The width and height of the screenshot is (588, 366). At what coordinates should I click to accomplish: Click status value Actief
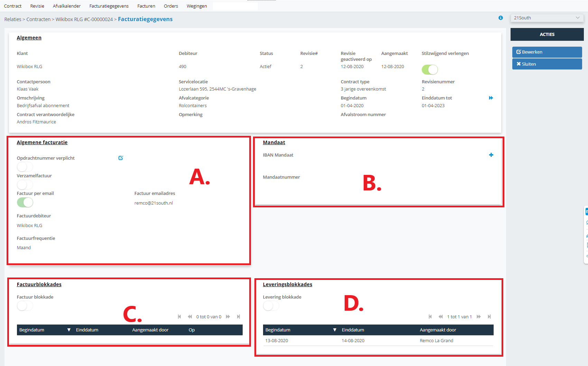coord(265,66)
